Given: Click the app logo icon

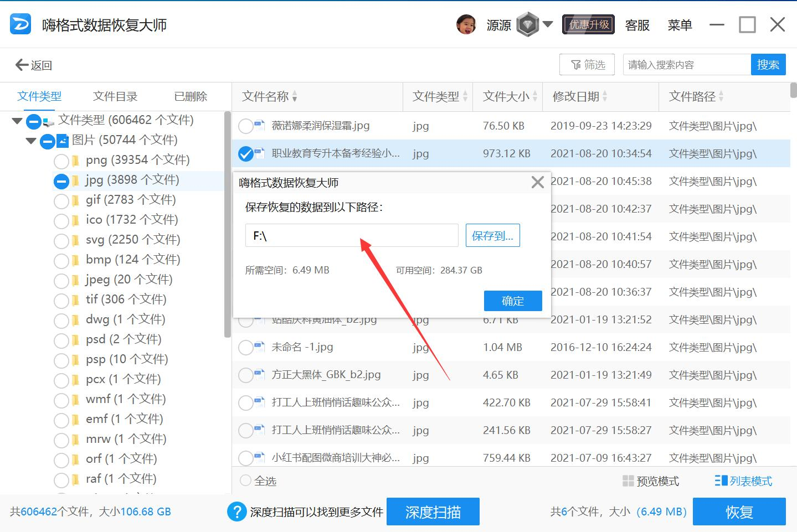Looking at the screenshot, I should (x=20, y=25).
